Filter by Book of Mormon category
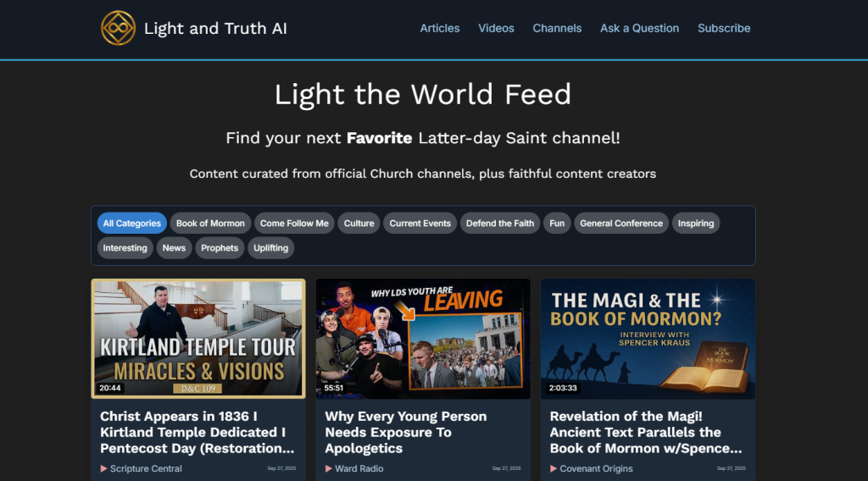The image size is (868, 481). [x=210, y=224]
